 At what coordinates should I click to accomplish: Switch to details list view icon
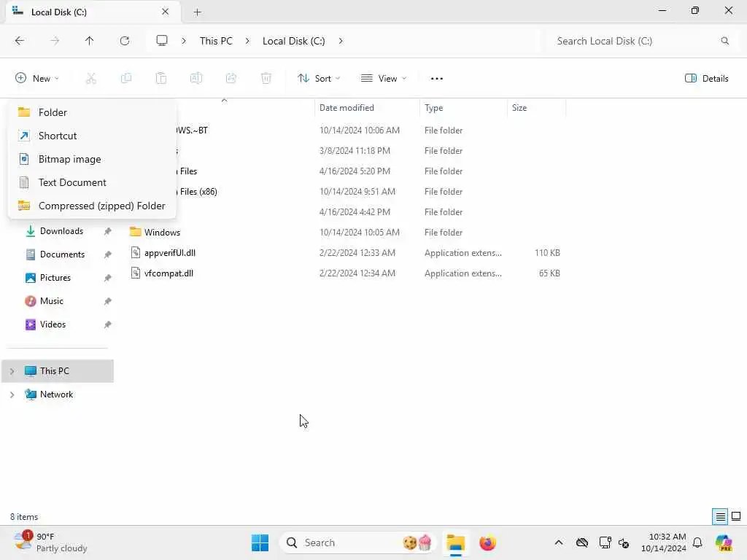pyautogui.click(x=720, y=517)
